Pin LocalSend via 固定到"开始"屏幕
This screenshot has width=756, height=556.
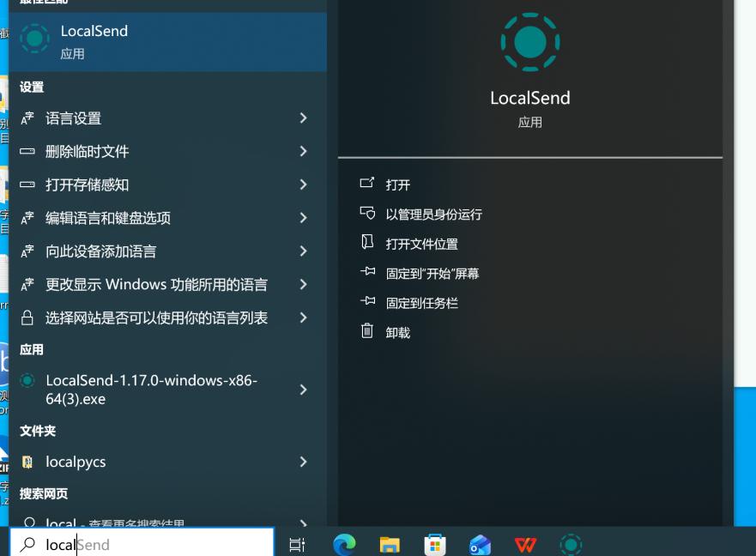pyautogui.click(x=432, y=274)
